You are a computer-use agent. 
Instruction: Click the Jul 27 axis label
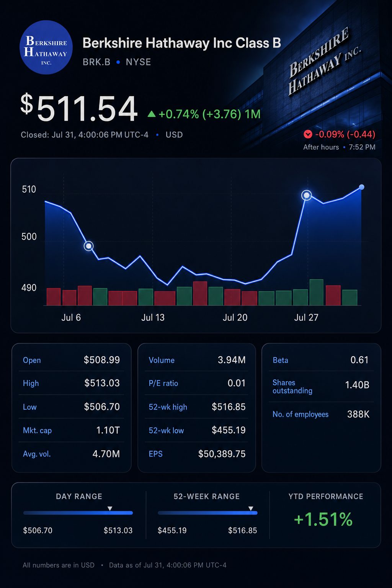click(x=306, y=317)
